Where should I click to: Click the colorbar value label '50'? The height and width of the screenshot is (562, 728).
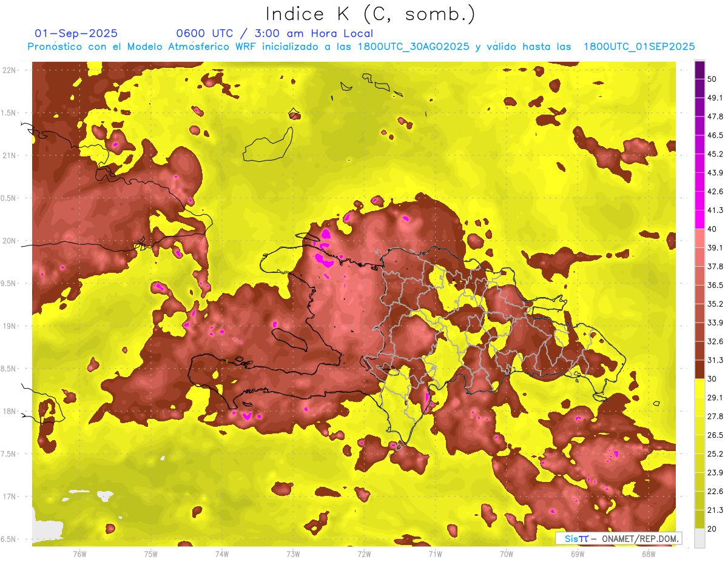[x=713, y=79]
